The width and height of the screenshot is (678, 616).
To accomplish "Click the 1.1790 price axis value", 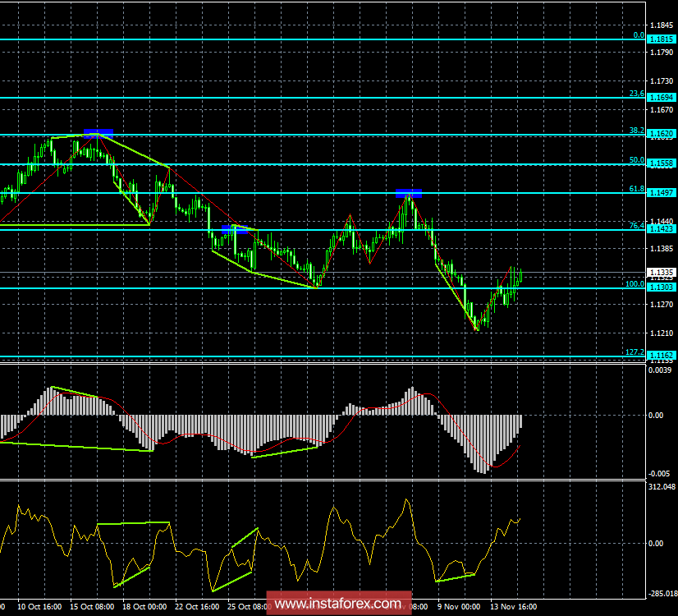I will point(662,53).
